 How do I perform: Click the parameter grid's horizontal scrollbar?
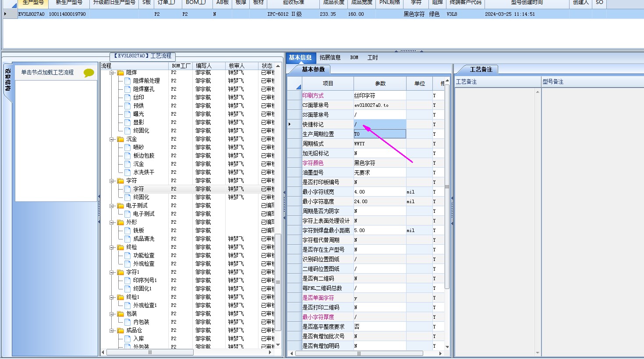point(359,353)
